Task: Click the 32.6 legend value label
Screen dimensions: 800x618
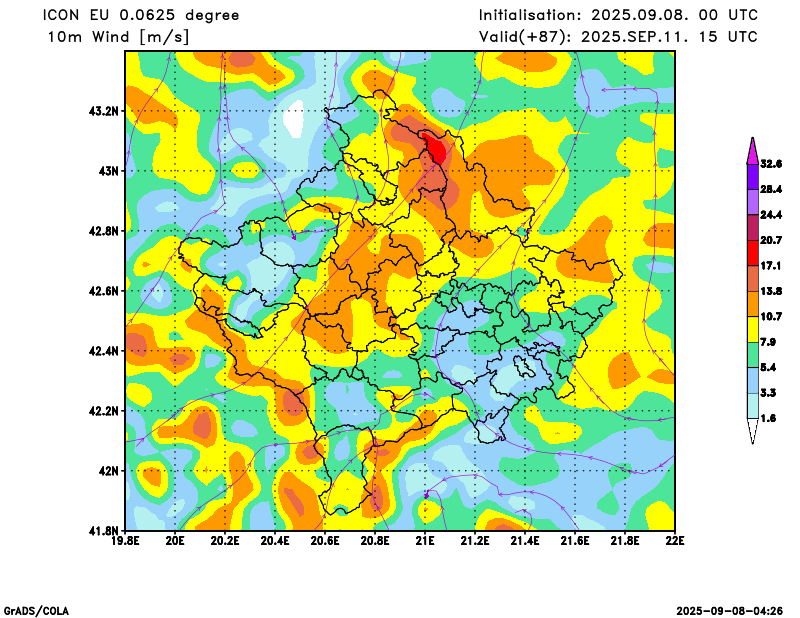Action: [x=771, y=163]
